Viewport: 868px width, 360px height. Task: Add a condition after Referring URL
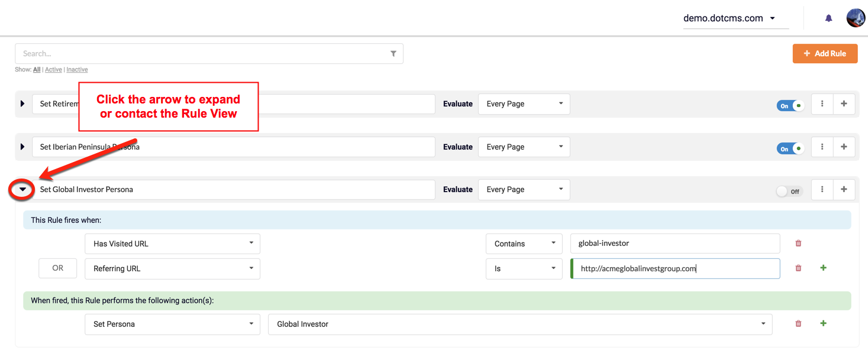pos(823,268)
